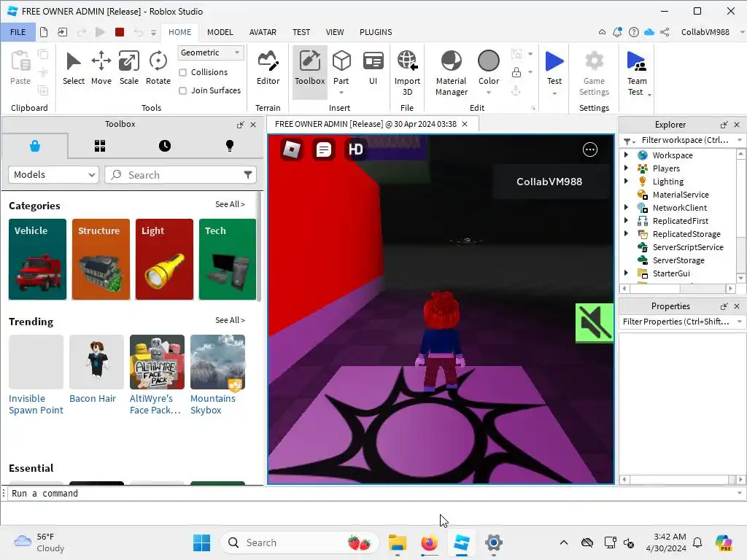This screenshot has height=560, width=747.
Task: Open Bacon Hair asset link
Action: click(93, 399)
